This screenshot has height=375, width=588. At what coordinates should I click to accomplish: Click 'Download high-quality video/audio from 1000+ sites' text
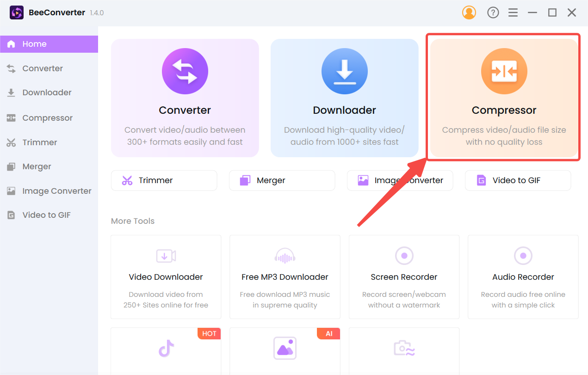345,136
